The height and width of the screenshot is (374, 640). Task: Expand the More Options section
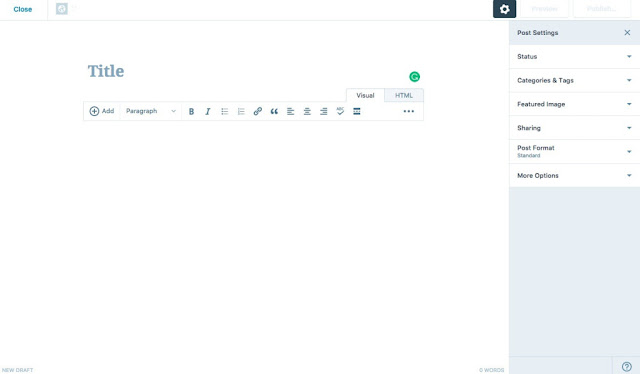(574, 175)
